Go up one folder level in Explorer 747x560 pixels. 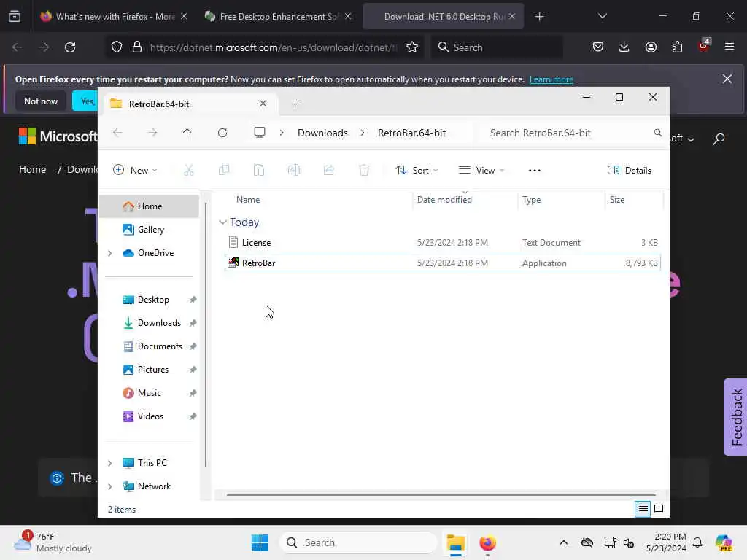[187, 133]
